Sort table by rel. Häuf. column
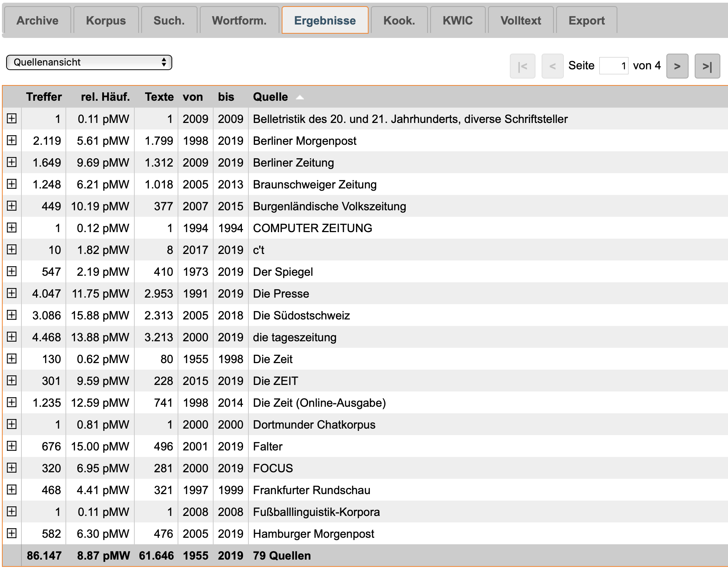 (x=105, y=97)
